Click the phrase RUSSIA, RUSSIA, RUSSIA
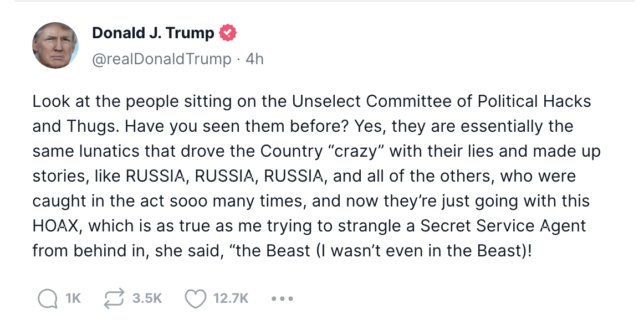 [x=224, y=176]
